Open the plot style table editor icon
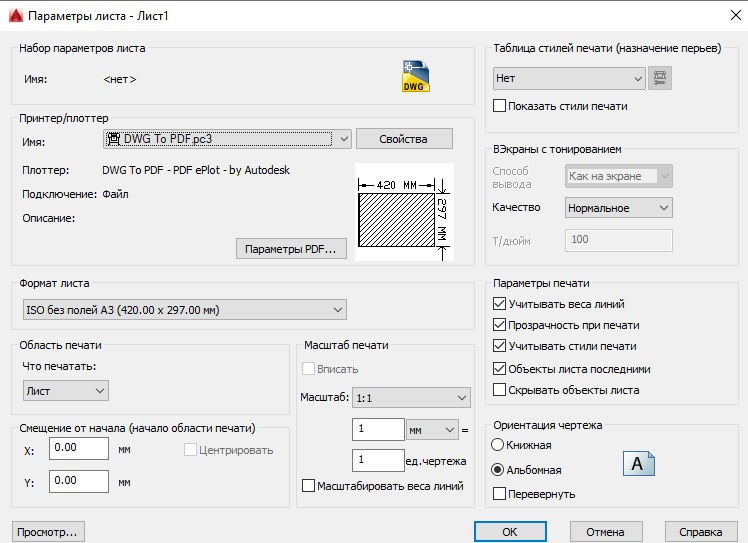 pyautogui.click(x=660, y=78)
